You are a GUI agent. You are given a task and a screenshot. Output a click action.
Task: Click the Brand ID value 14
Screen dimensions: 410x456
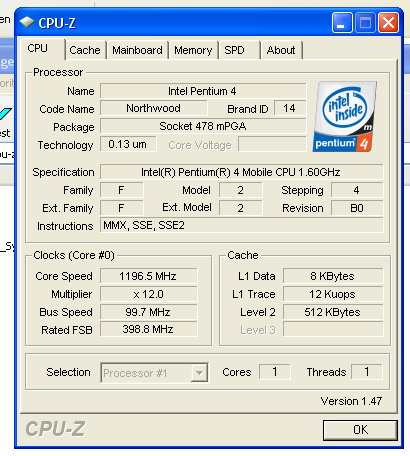click(x=290, y=108)
